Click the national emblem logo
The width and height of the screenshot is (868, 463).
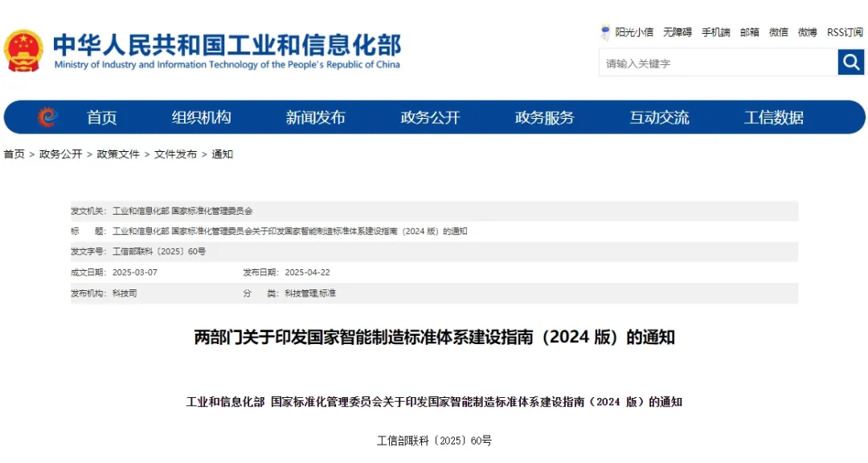click(x=23, y=51)
